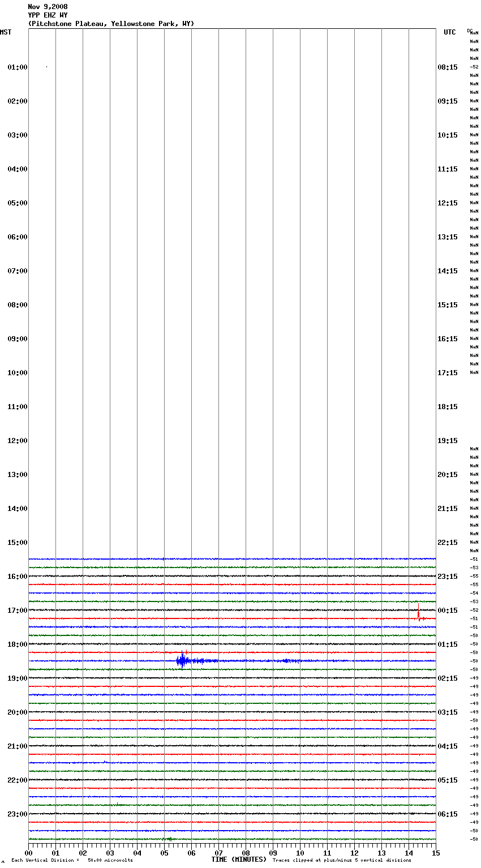Select the 17:00 MST time label
The height and width of the screenshot is (868, 481).
[x=18, y=611]
